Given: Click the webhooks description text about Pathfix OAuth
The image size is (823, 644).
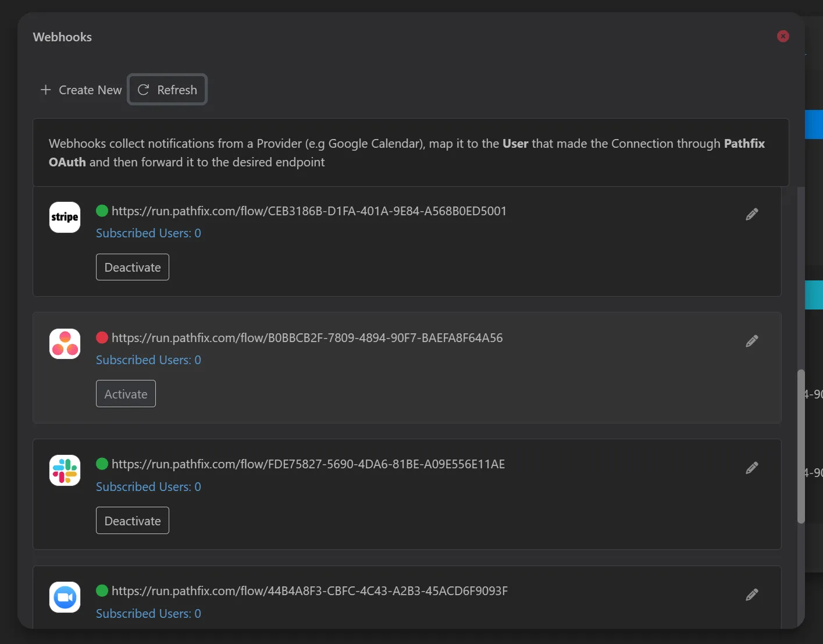Looking at the screenshot, I should (407, 152).
